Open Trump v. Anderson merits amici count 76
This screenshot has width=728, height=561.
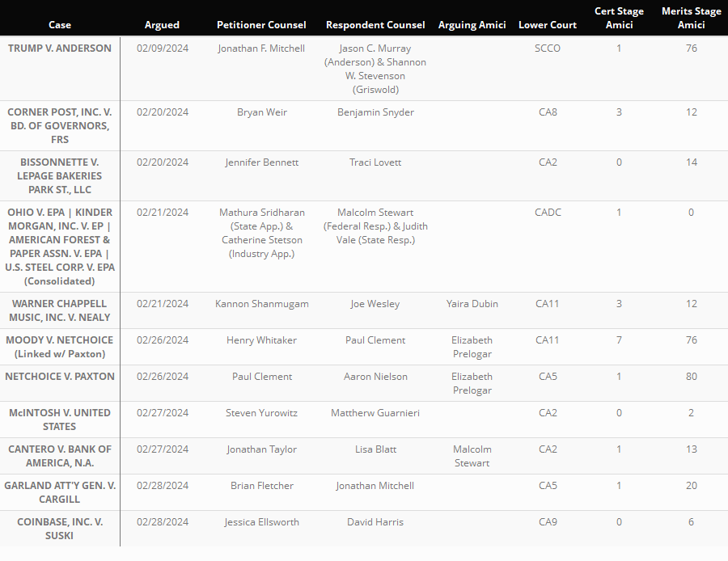[691, 49]
